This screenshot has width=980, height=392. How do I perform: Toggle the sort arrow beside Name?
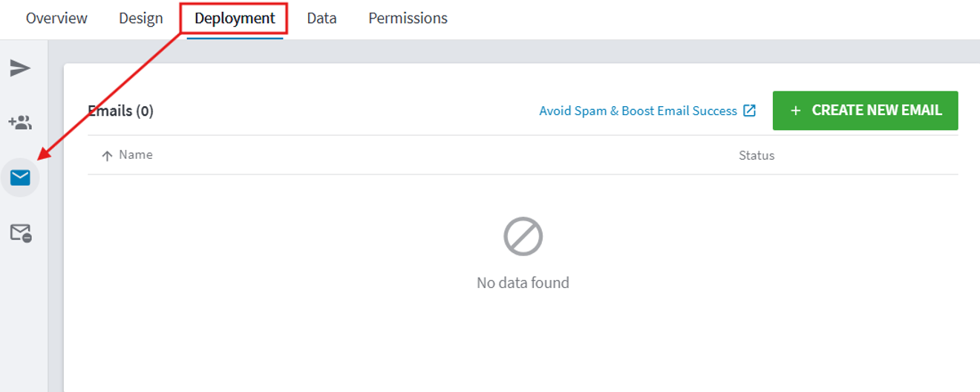point(107,156)
